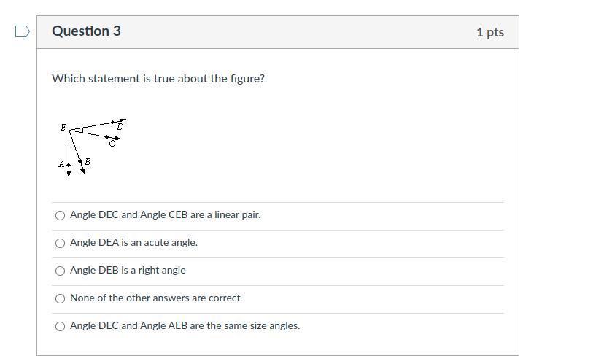Click the point label A in the figure

[x=61, y=165]
